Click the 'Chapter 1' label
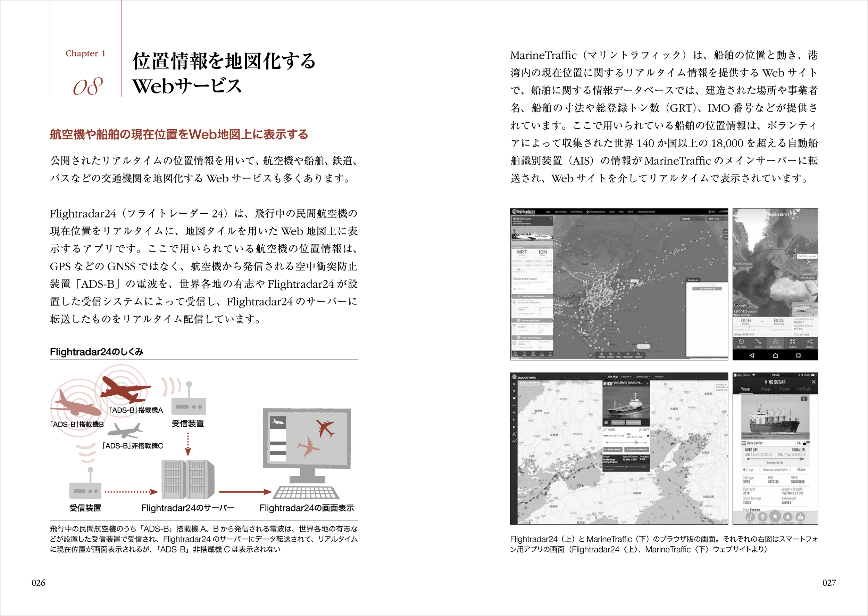The image size is (868, 616). tap(86, 53)
